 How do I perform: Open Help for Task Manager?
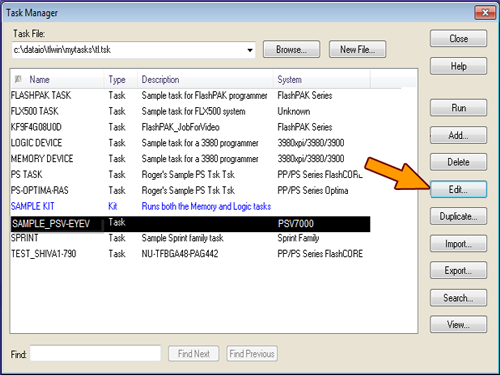coord(458,66)
